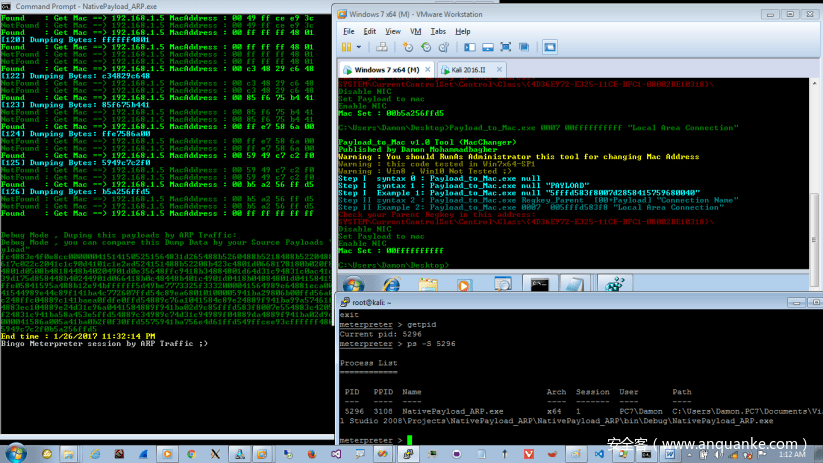Image resolution: width=823 pixels, height=463 pixels.
Task: Click 'Current pid: 5296' in the Kali terminal
Action: (x=381, y=334)
